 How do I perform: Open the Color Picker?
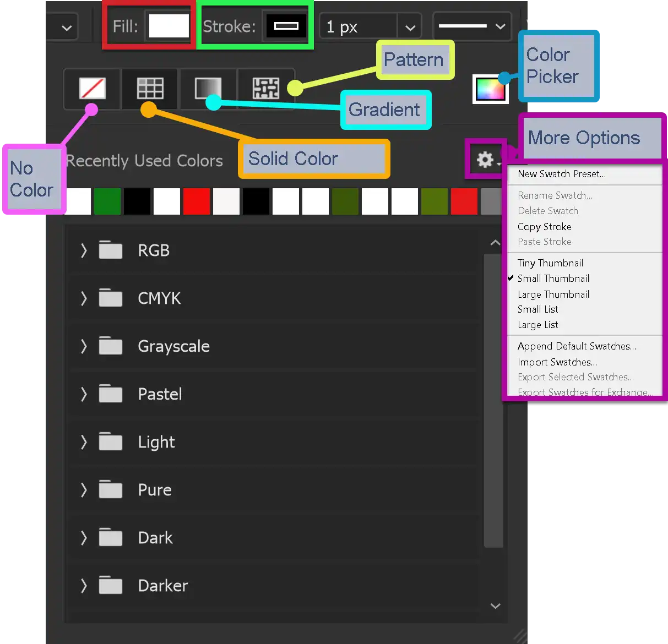[490, 89]
